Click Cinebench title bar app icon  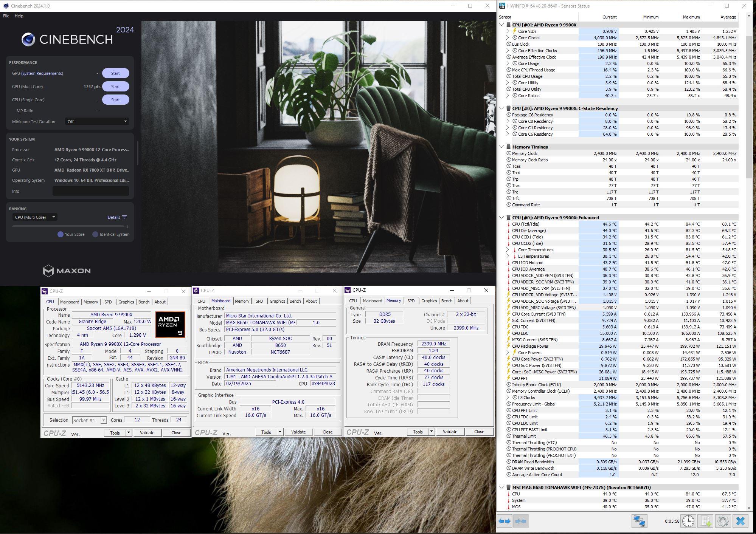pos(6,6)
